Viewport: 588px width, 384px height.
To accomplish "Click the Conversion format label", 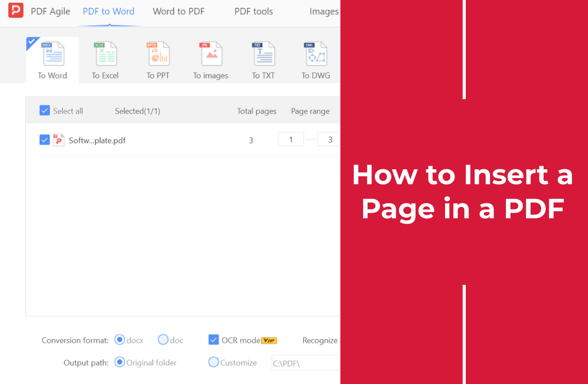I will click(x=75, y=341).
